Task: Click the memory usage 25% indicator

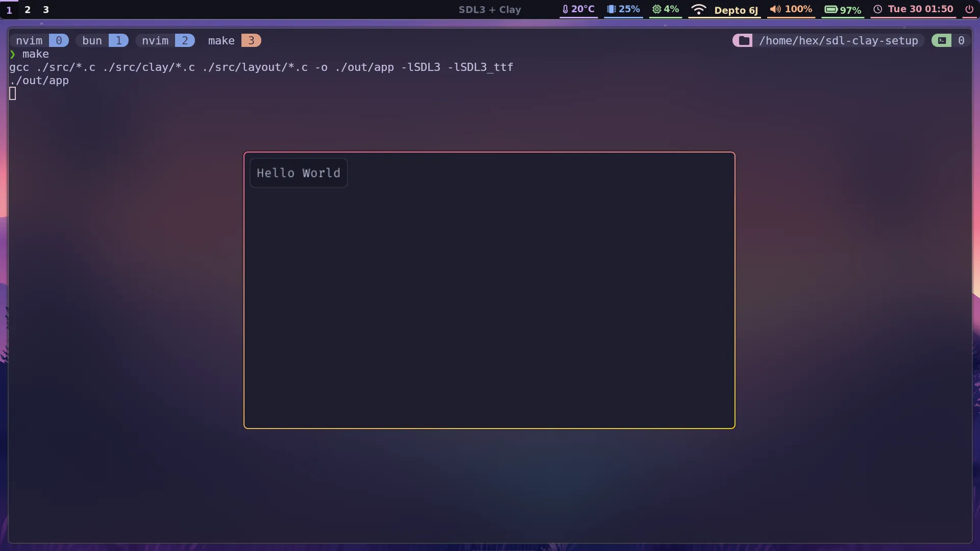Action: pyautogui.click(x=623, y=9)
